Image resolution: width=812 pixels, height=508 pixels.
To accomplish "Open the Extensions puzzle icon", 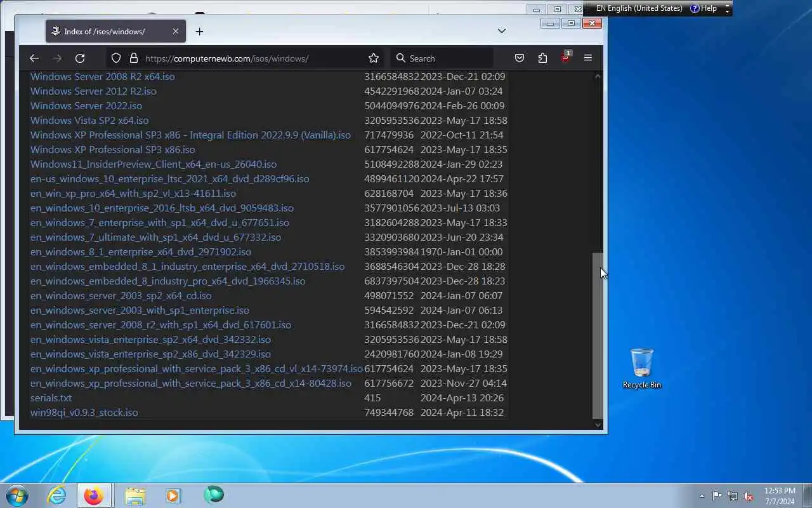I will [542, 58].
